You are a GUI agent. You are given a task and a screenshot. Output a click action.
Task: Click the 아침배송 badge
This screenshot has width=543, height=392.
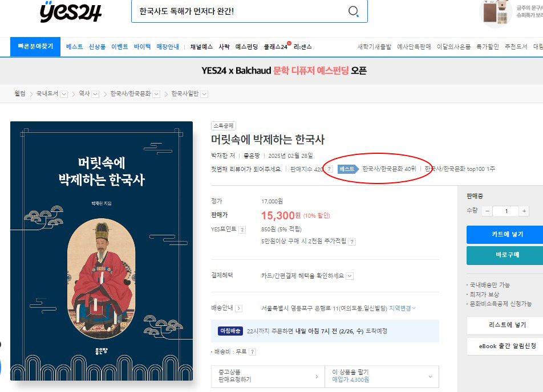point(230,331)
